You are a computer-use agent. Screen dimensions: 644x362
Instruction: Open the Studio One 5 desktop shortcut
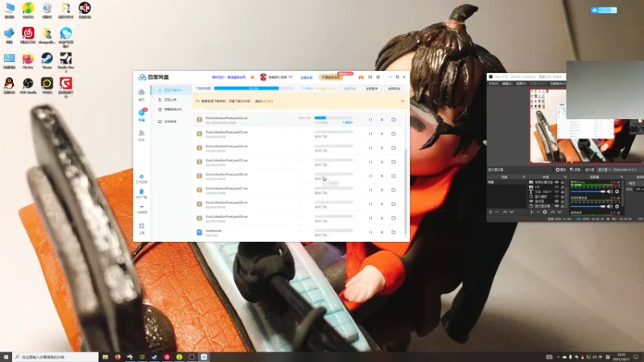66,63
